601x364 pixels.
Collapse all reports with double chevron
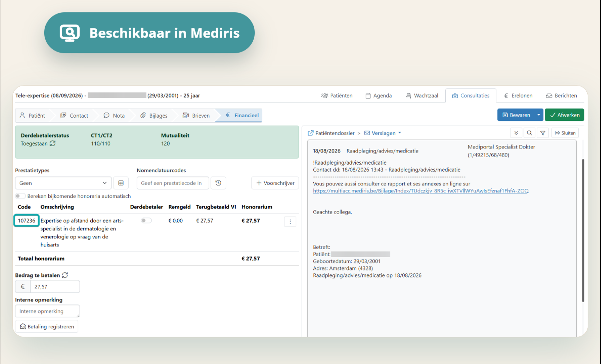point(516,133)
